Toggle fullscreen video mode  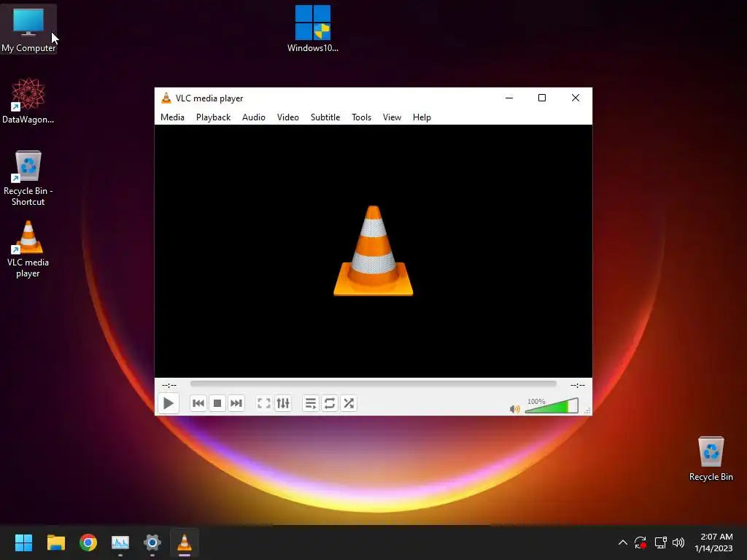click(264, 403)
